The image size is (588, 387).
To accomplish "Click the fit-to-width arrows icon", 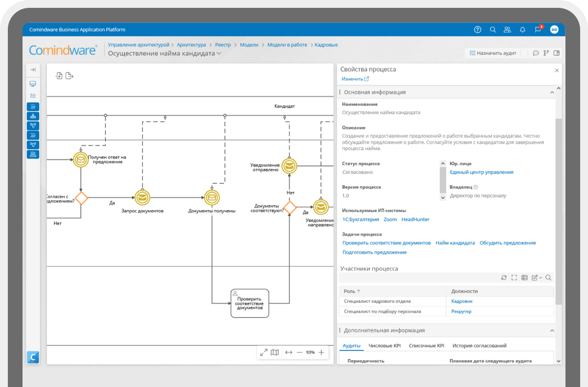I will (x=289, y=352).
